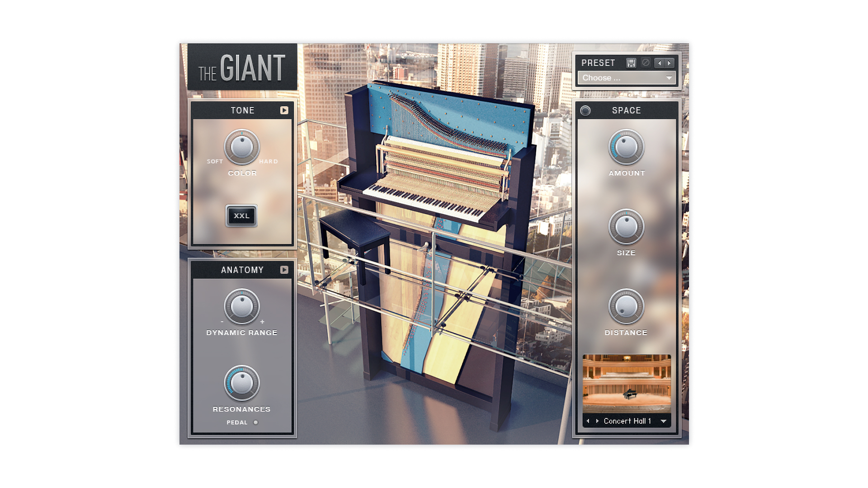Toggle the XXL button
Viewport: 868px width, 488px height.
tap(241, 216)
